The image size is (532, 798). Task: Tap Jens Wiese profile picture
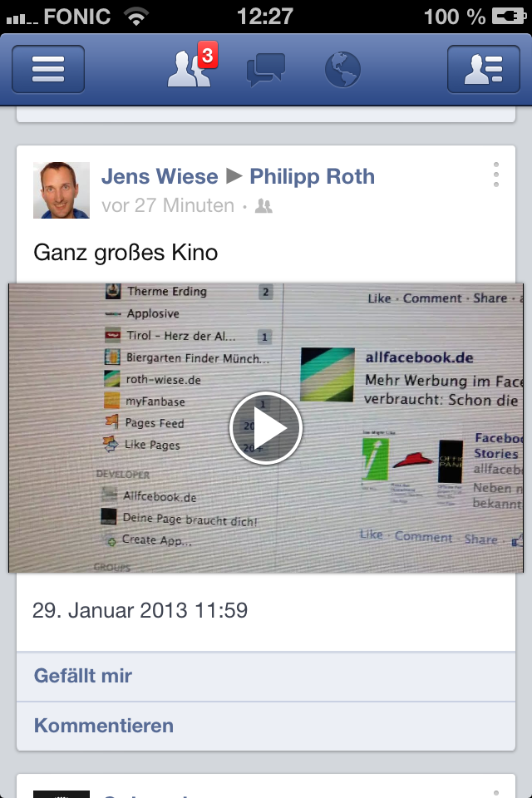(x=62, y=190)
